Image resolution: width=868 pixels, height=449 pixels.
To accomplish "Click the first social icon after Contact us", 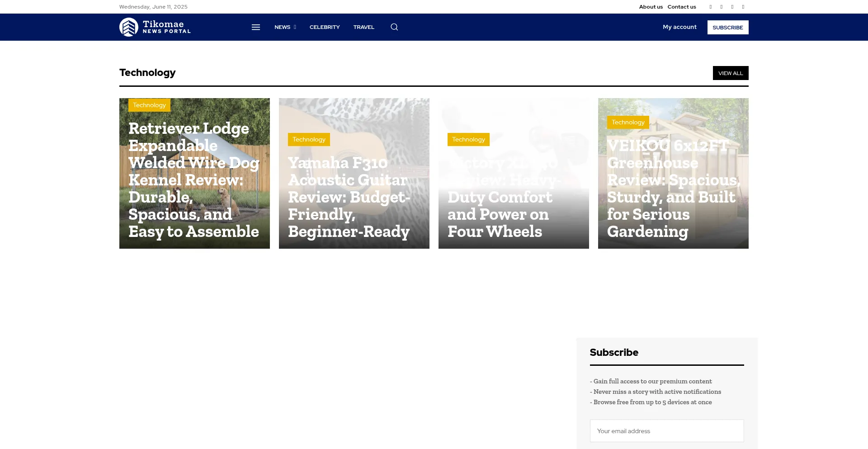I will pos(711,7).
